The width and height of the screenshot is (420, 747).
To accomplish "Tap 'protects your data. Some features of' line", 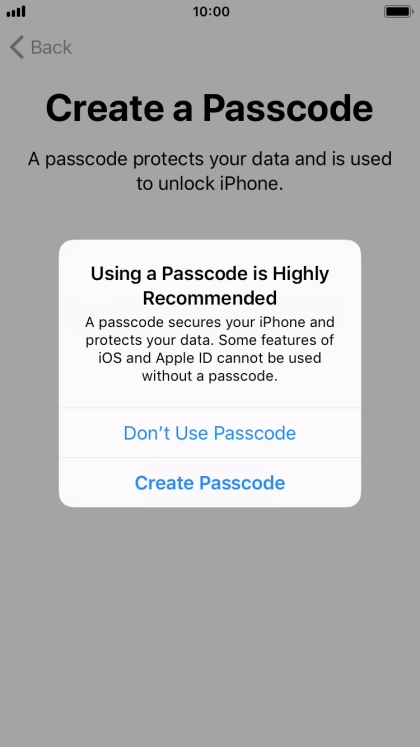I will pyautogui.click(x=210, y=340).
